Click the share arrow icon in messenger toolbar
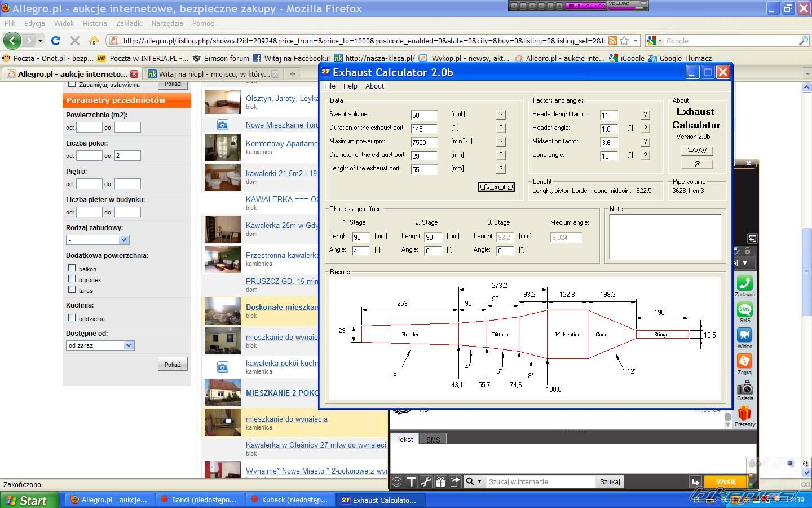This screenshot has width=812, height=508. (455, 481)
